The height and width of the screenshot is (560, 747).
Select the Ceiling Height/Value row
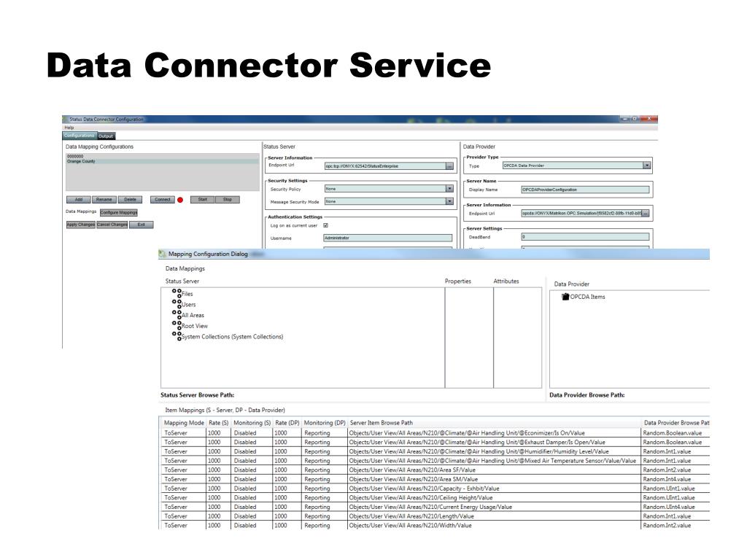(435, 497)
